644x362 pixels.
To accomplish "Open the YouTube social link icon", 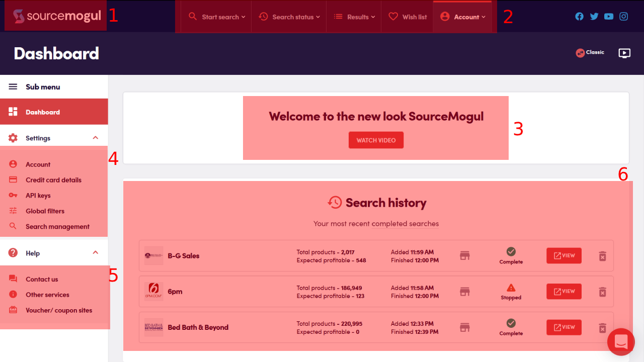I will click(609, 16).
